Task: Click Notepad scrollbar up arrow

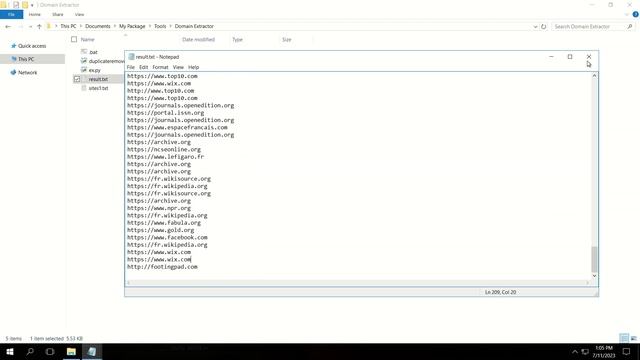Action: click(x=594, y=76)
